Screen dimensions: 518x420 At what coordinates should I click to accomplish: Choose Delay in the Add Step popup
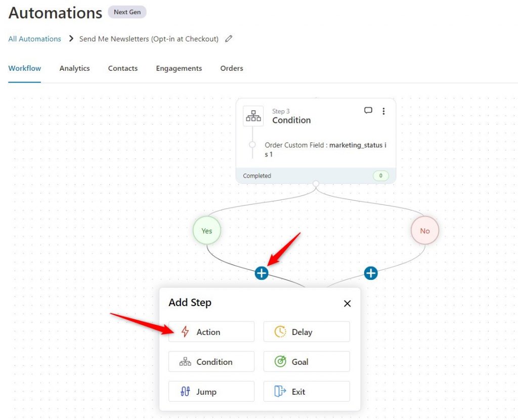(307, 332)
